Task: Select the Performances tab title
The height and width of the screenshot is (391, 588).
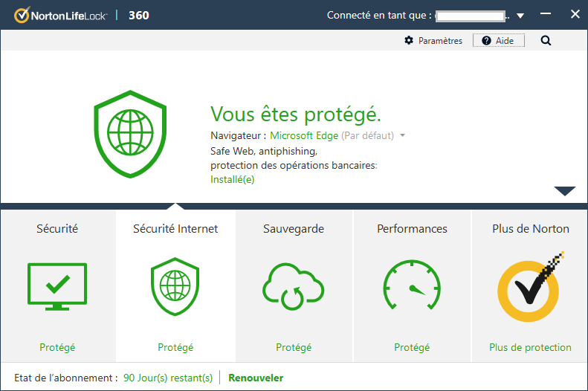Action: pos(412,229)
